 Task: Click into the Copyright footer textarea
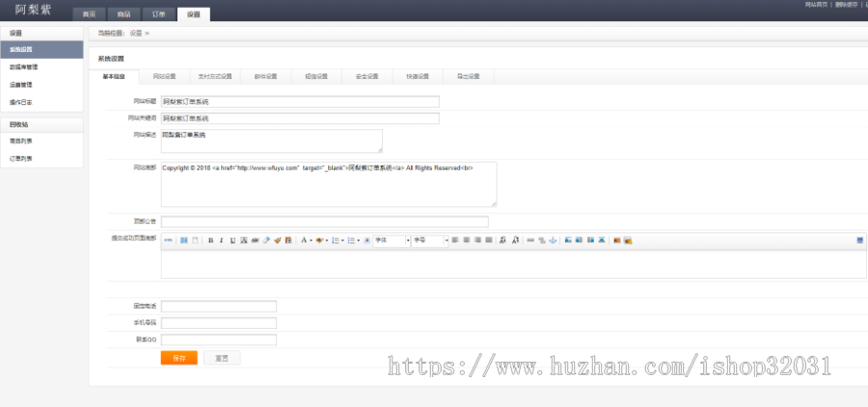[329, 184]
